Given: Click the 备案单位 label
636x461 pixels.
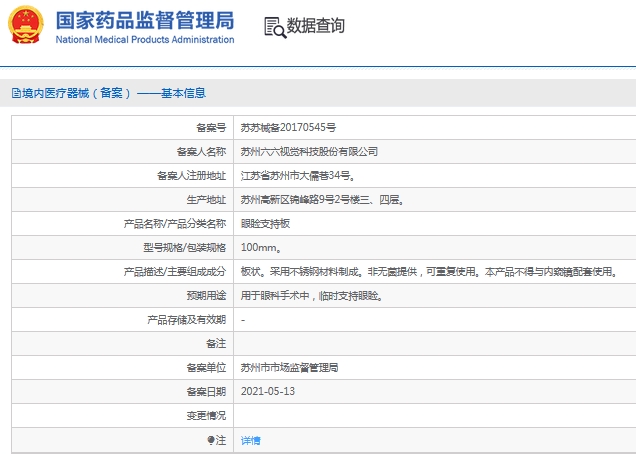Looking at the screenshot, I should point(206,367).
